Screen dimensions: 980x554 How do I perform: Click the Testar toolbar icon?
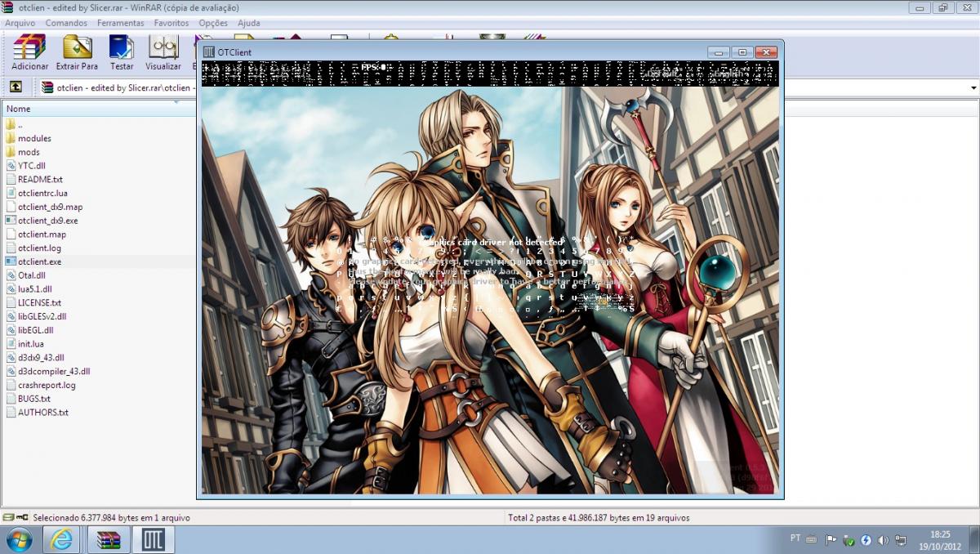(122, 53)
